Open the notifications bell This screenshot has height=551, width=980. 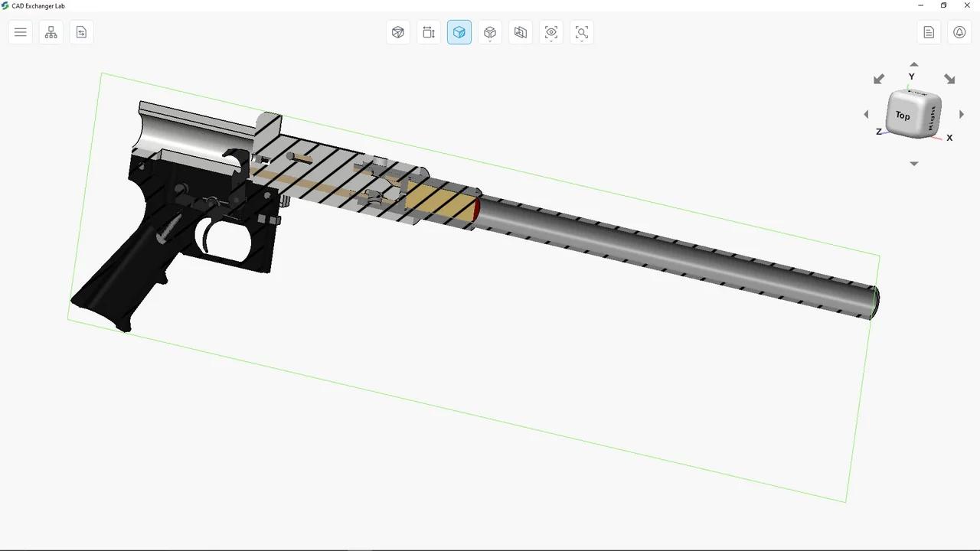coord(959,32)
